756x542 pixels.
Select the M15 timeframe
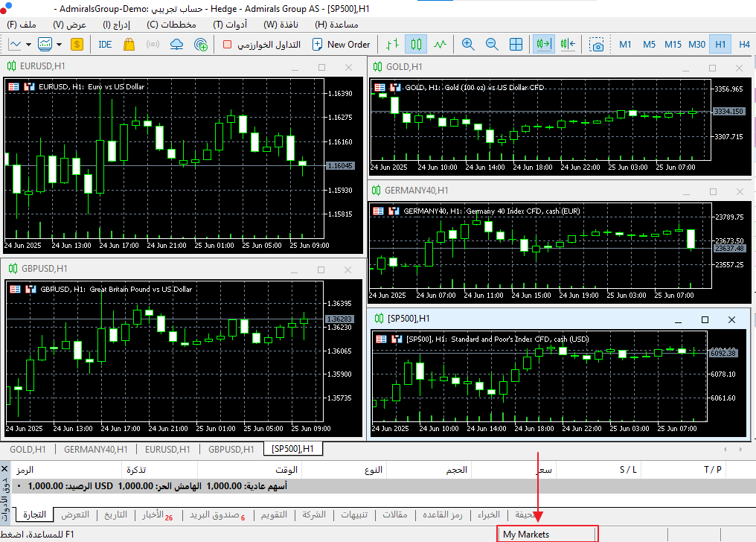point(673,45)
